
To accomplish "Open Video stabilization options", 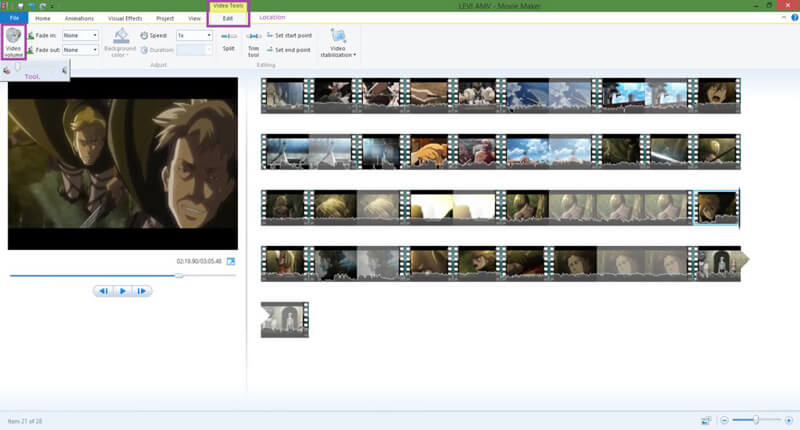I will pyautogui.click(x=338, y=43).
